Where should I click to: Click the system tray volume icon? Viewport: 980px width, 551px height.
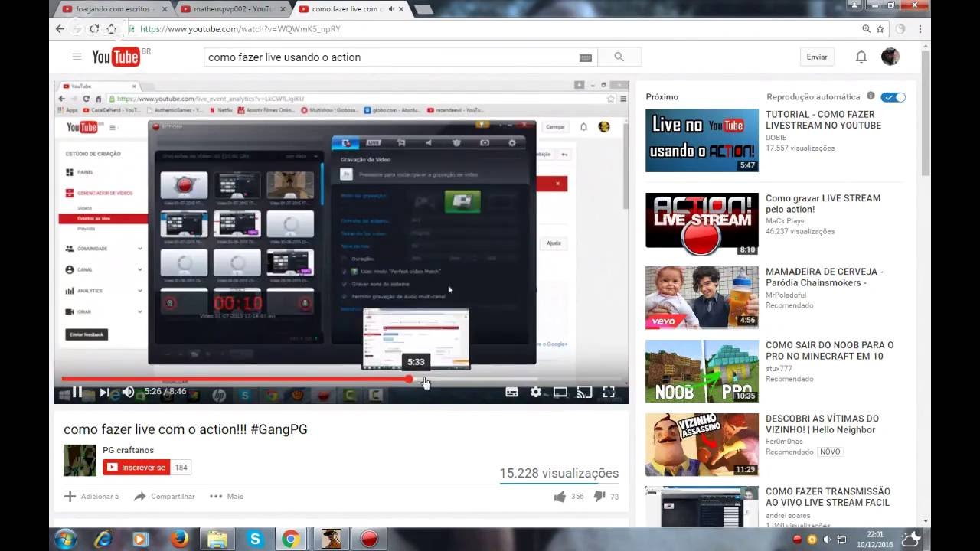pyautogui.click(x=827, y=539)
